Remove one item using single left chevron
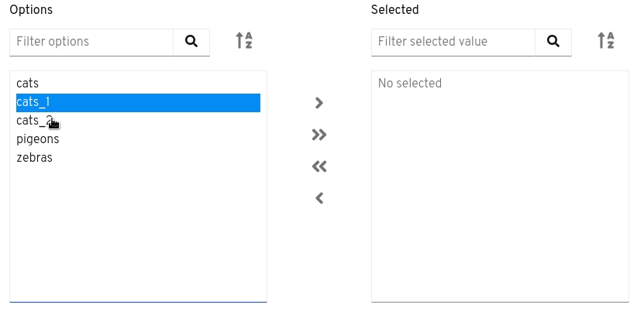 (x=319, y=198)
